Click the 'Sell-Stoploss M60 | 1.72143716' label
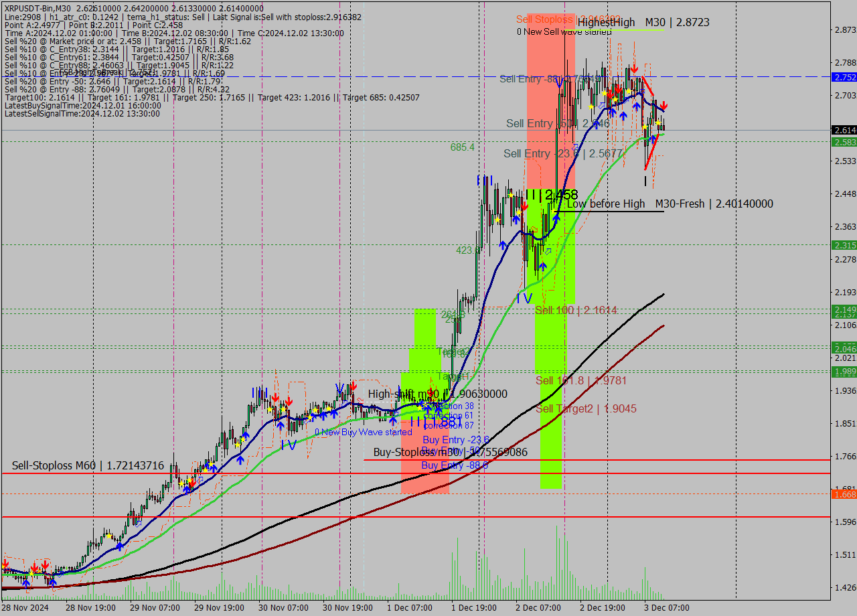 [88, 465]
